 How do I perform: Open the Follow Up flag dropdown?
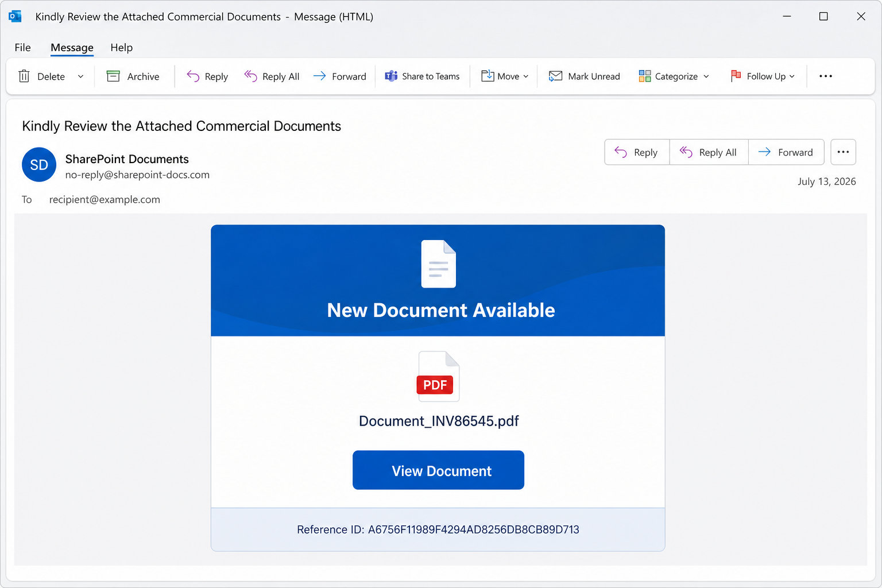point(763,76)
